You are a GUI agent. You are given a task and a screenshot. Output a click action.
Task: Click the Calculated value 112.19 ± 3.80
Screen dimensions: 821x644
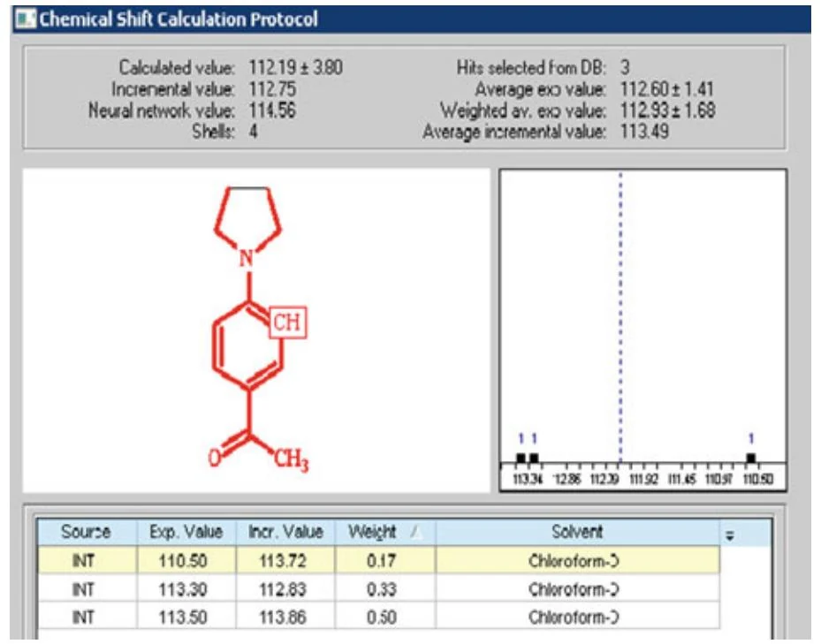coord(296,67)
